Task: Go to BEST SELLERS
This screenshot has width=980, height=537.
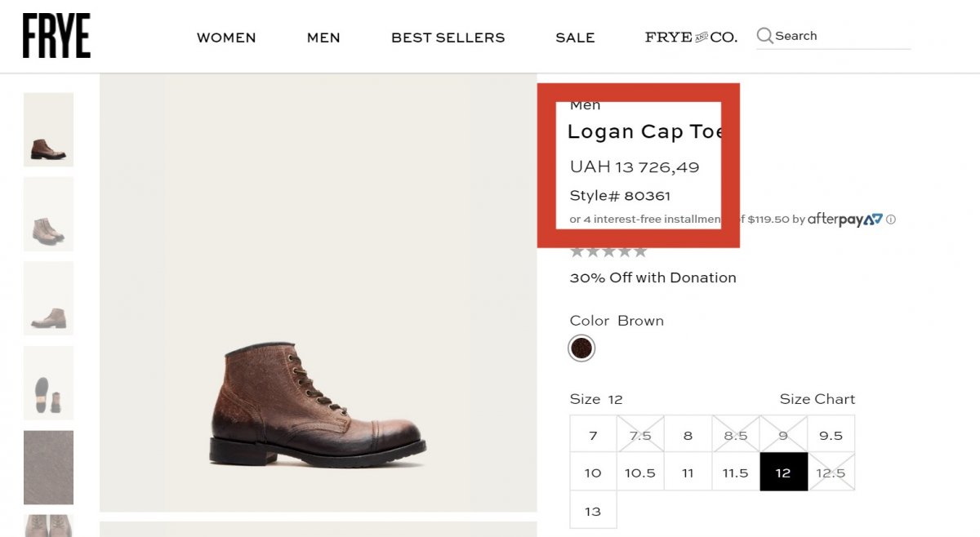Action: tap(448, 38)
